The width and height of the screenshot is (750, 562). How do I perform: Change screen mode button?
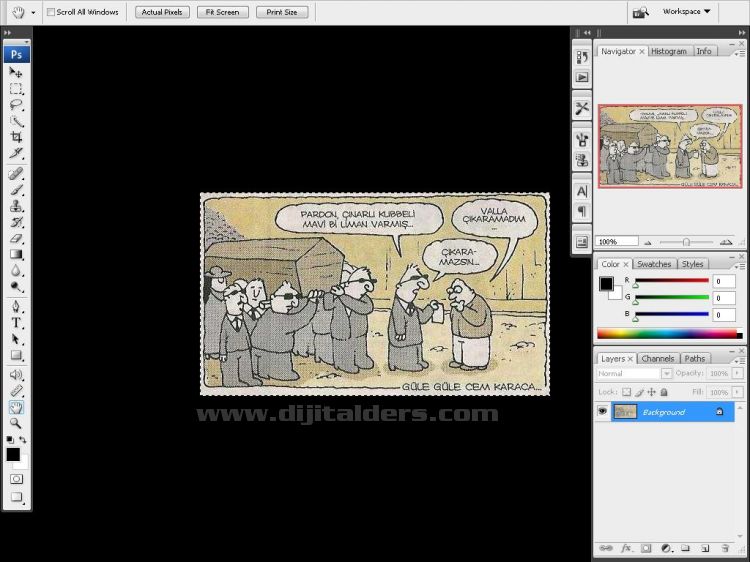(16, 497)
